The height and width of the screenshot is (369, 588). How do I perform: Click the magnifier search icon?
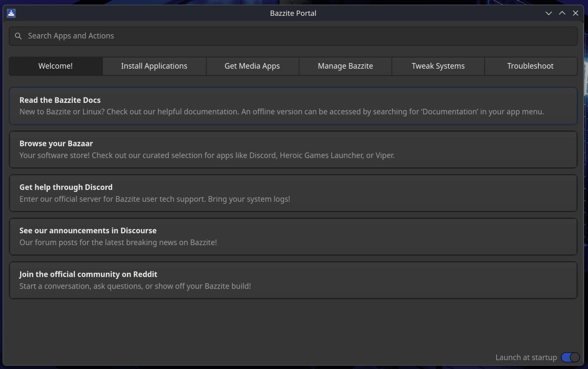pyautogui.click(x=18, y=36)
